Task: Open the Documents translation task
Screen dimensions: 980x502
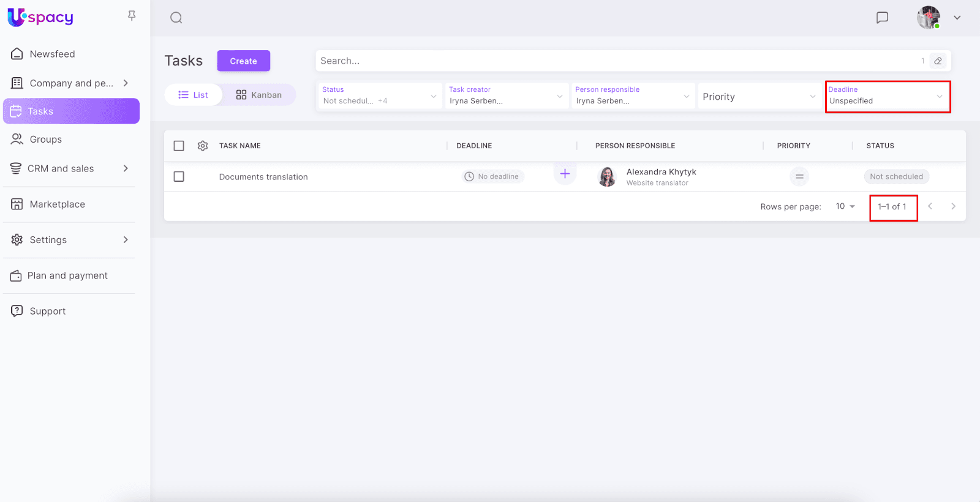Action: [263, 177]
